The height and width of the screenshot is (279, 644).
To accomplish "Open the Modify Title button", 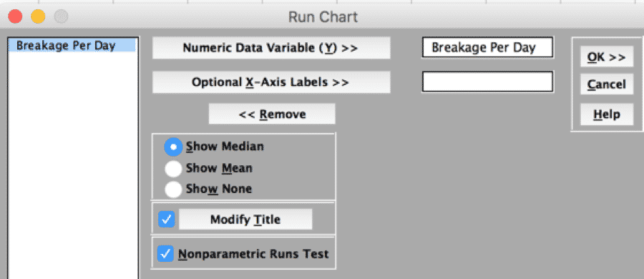I will pyautogui.click(x=245, y=220).
